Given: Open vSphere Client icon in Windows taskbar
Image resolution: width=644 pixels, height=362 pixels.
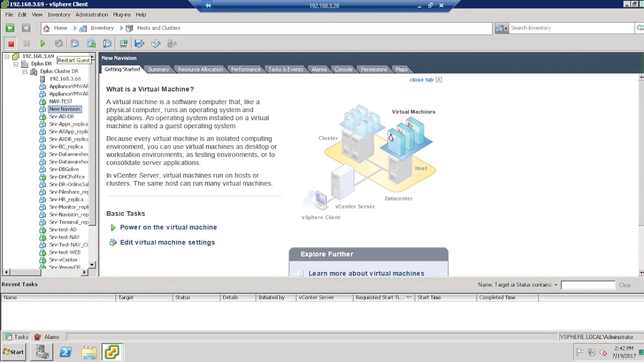Looking at the screenshot, I should tap(112, 352).
